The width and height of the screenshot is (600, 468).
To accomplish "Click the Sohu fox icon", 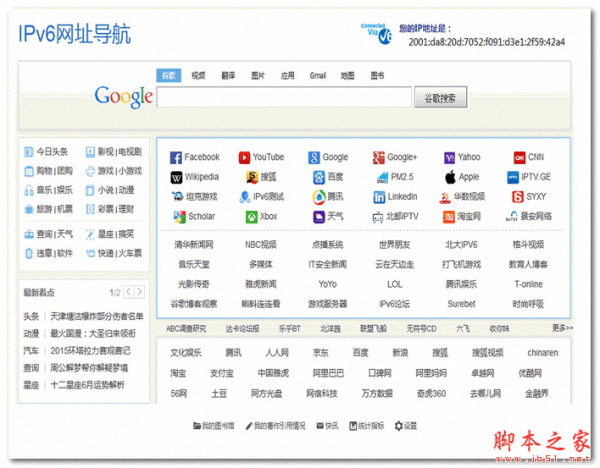I will (x=252, y=178).
